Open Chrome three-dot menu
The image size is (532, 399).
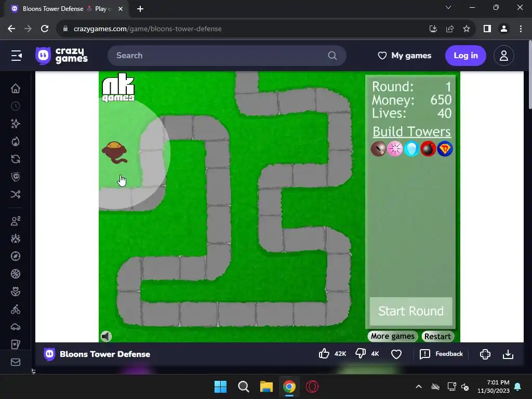point(521,29)
